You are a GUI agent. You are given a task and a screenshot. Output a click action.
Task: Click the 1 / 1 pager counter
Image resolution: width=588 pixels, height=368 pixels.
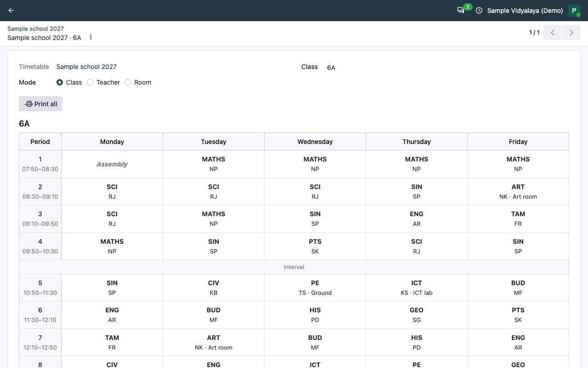click(534, 33)
